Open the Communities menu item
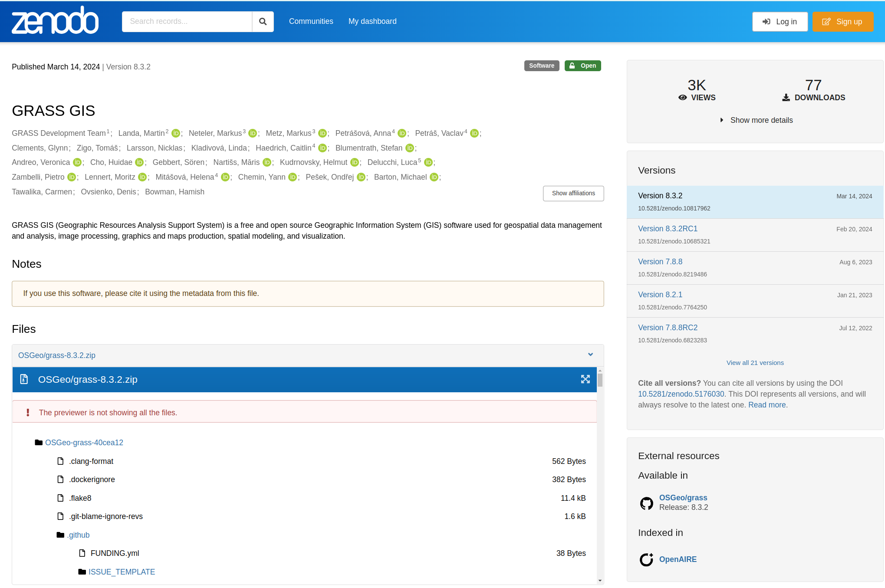 [x=311, y=21]
